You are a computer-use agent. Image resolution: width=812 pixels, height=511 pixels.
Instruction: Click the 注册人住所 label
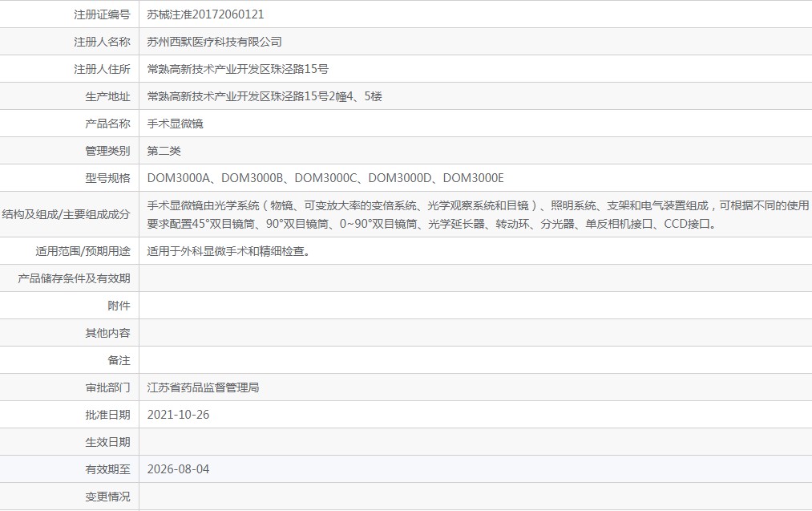[102, 69]
